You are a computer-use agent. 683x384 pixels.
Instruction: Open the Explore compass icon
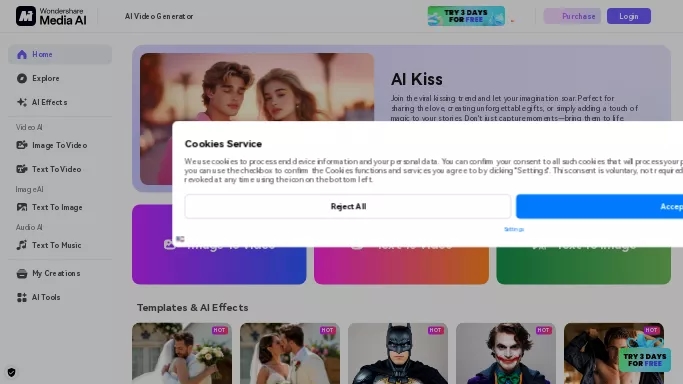pos(22,78)
